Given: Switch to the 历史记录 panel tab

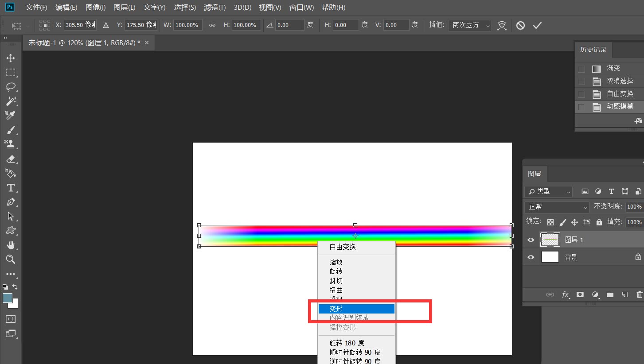Looking at the screenshot, I should pos(593,50).
